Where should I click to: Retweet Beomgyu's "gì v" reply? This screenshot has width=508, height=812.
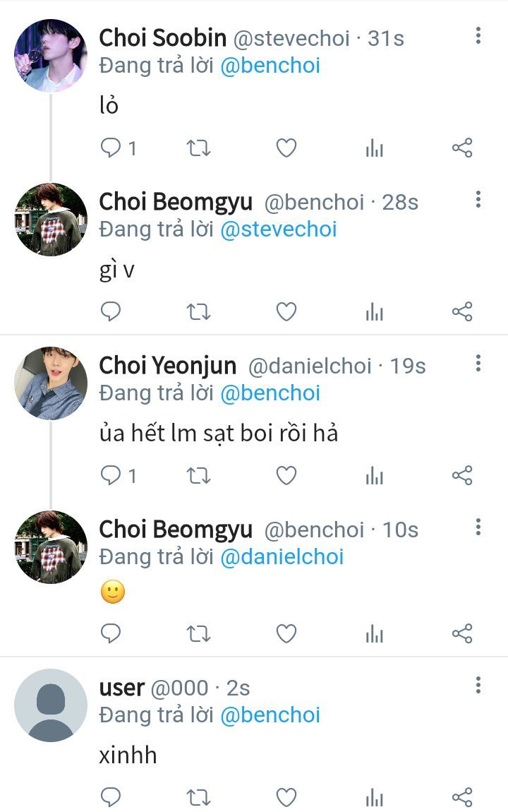[198, 312]
